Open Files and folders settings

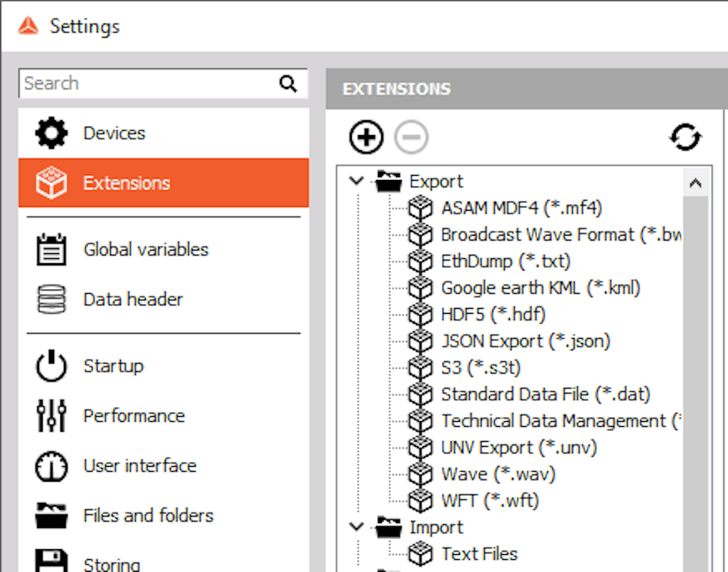164,515
